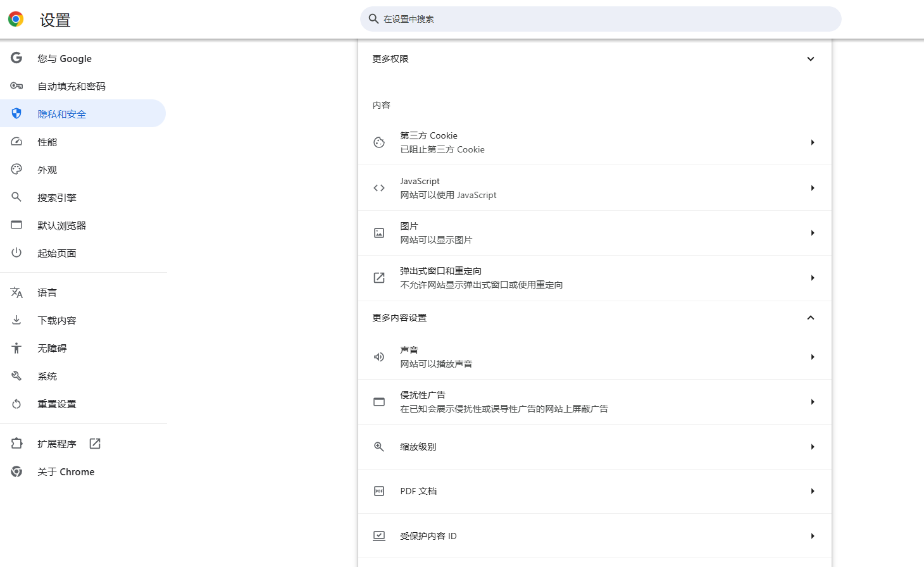Click the magnifier icon in the settings search bar
This screenshot has width=924, height=567.
pyautogui.click(x=374, y=19)
